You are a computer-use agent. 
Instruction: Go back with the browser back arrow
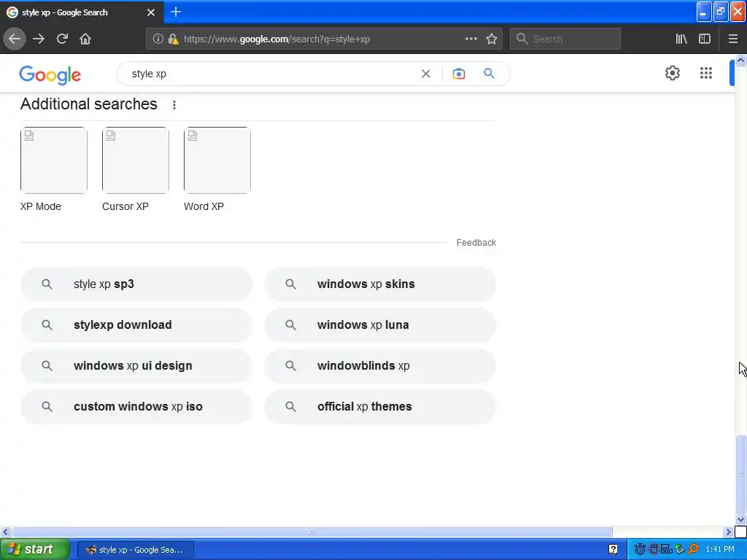15,39
